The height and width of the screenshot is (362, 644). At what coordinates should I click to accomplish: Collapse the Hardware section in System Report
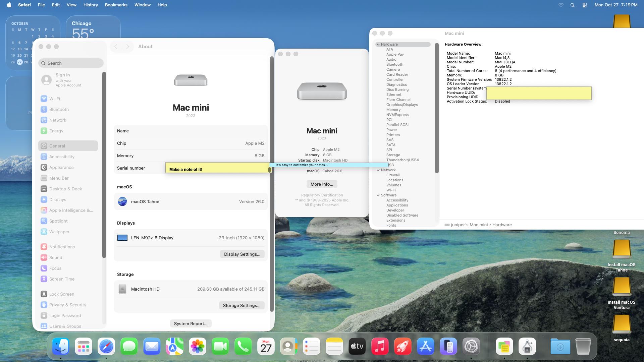click(378, 44)
